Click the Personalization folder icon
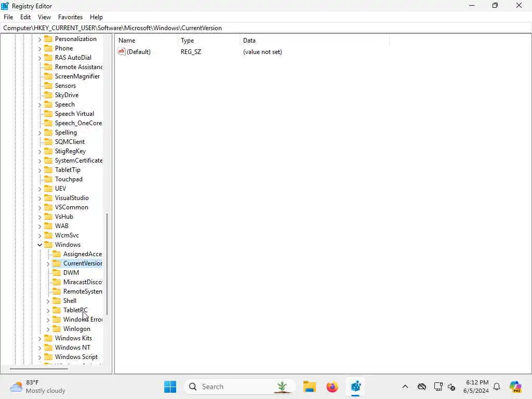 (48, 38)
